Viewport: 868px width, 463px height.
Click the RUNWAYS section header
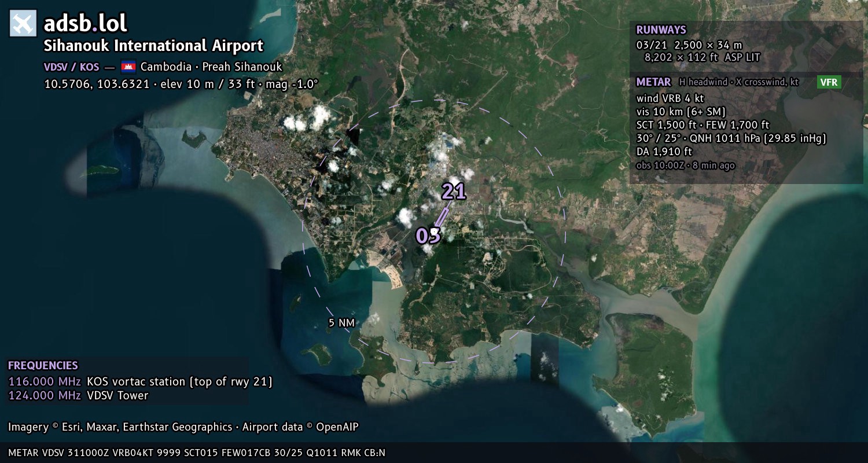point(661,30)
